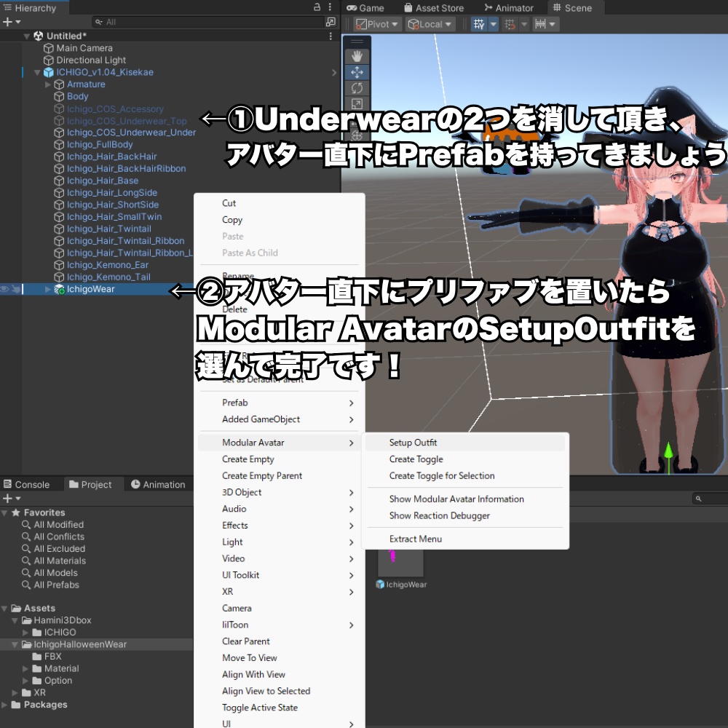Select the IchigoWear prefab thumbnail in Project
Screen dimensions: 728x728
(x=401, y=561)
